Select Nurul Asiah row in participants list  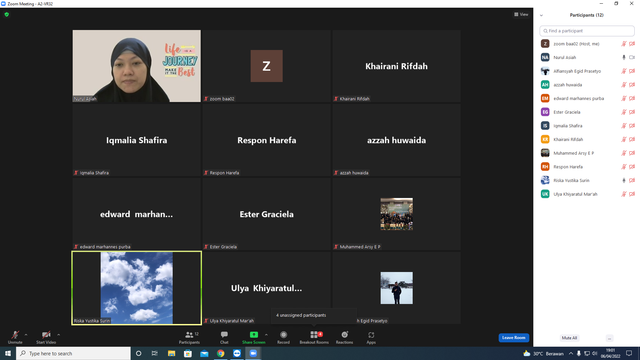coord(587,58)
